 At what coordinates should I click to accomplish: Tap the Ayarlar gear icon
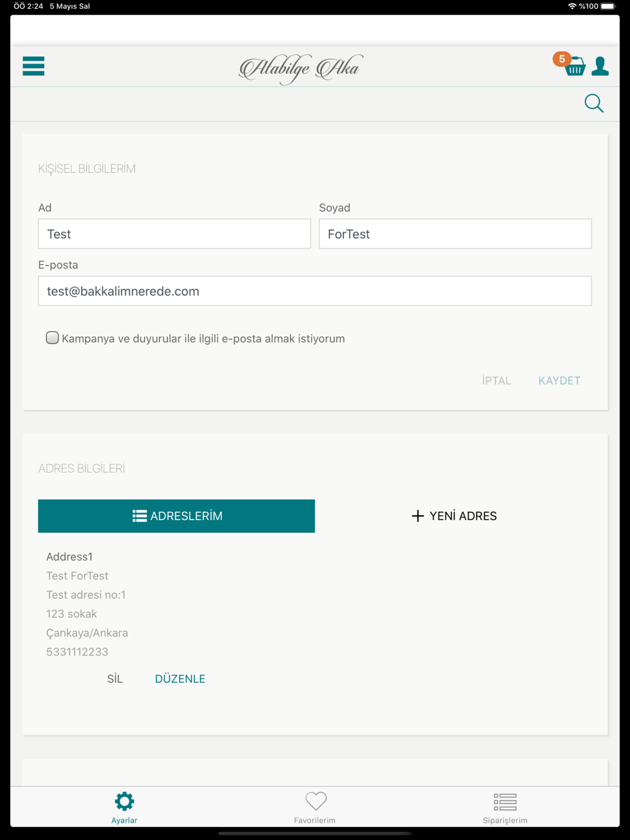tap(125, 801)
